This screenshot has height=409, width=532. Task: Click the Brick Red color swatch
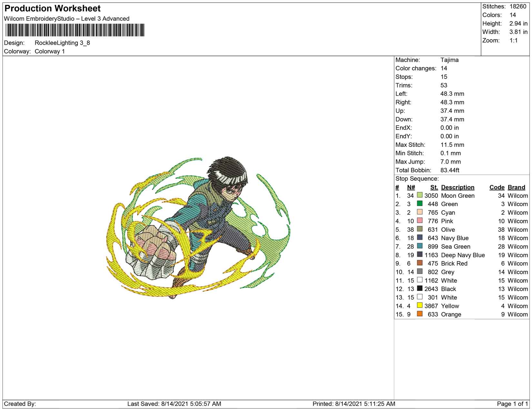(x=419, y=263)
